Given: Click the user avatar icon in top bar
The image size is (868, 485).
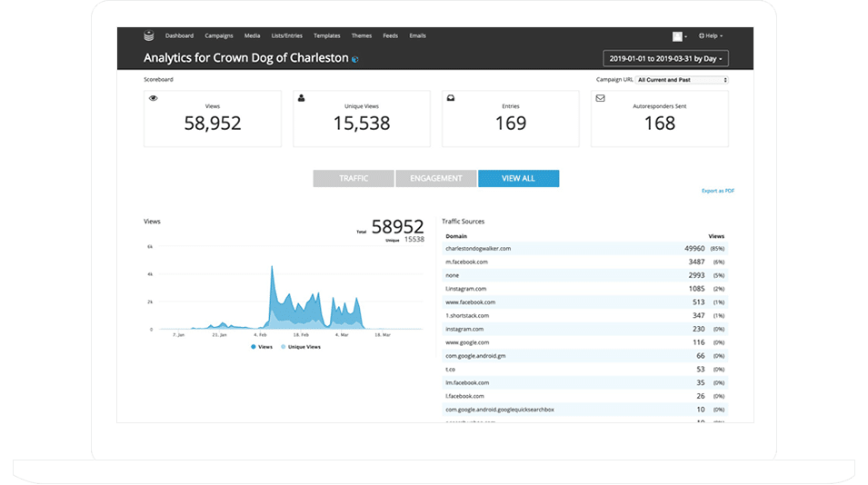Looking at the screenshot, I should 677,36.
